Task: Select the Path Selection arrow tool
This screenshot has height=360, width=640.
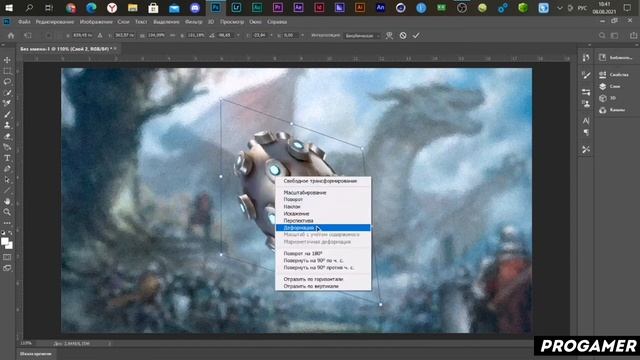Action: 7,180
